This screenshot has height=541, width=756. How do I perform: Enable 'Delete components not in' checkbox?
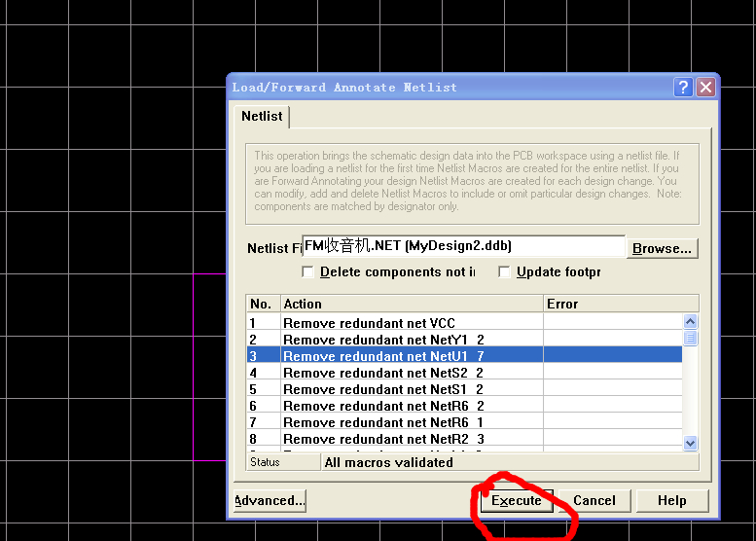pos(308,271)
